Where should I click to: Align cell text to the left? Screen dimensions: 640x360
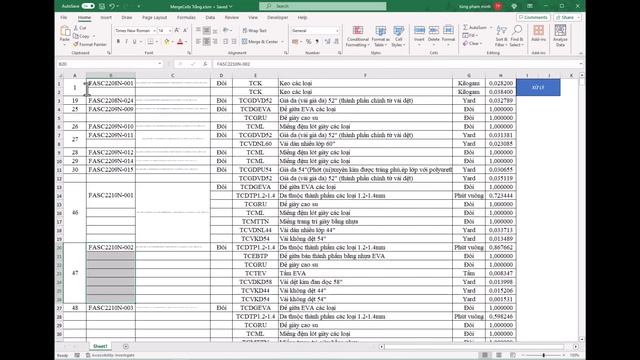(198, 42)
